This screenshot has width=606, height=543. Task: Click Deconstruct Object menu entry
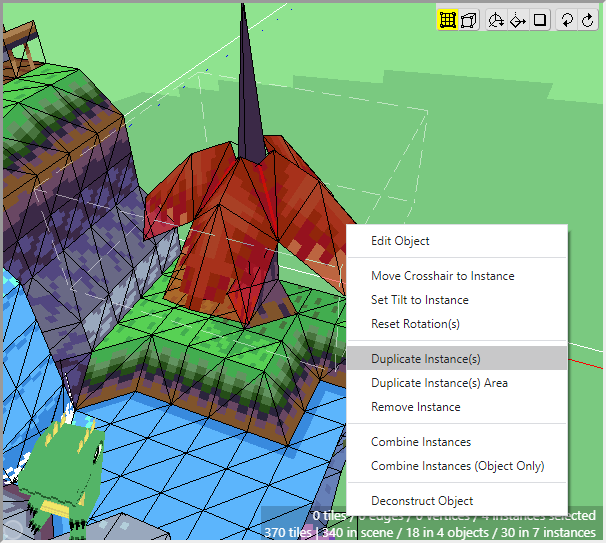tap(421, 501)
